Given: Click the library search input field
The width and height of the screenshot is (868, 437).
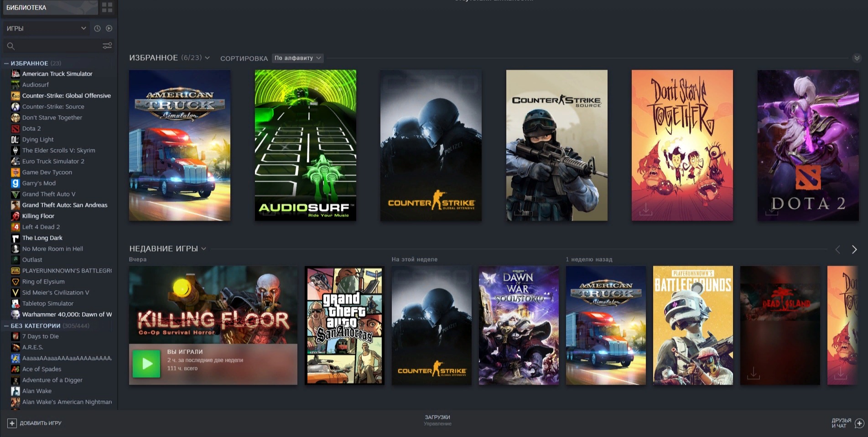Looking at the screenshot, I should tap(58, 46).
